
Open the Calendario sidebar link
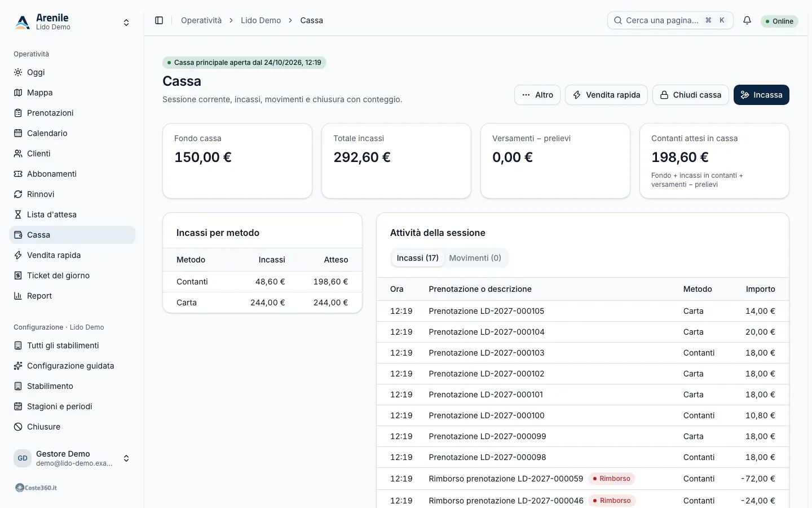click(72, 133)
